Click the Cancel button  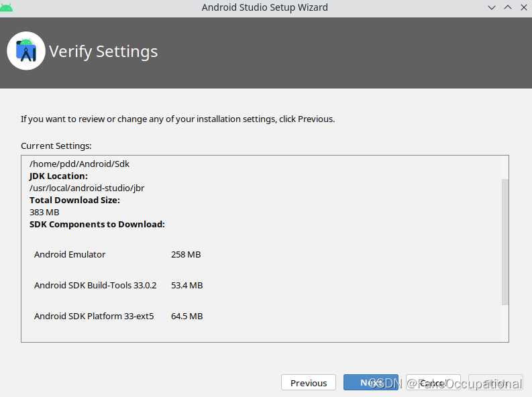coord(433,382)
